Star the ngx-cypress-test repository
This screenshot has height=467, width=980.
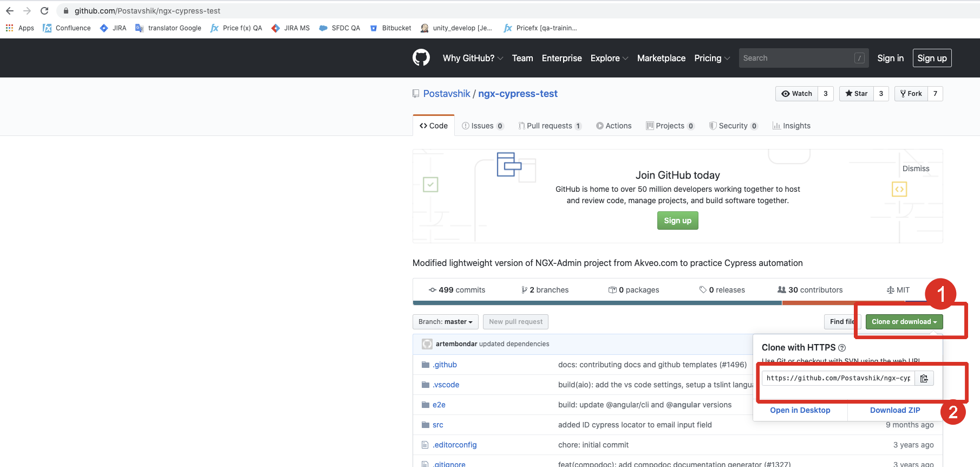click(857, 94)
